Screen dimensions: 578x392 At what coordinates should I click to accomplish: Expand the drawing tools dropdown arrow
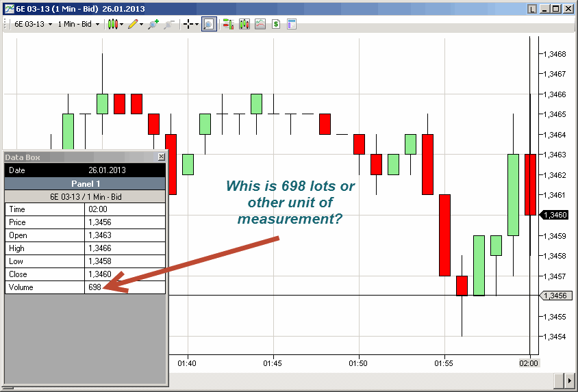click(142, 24)
